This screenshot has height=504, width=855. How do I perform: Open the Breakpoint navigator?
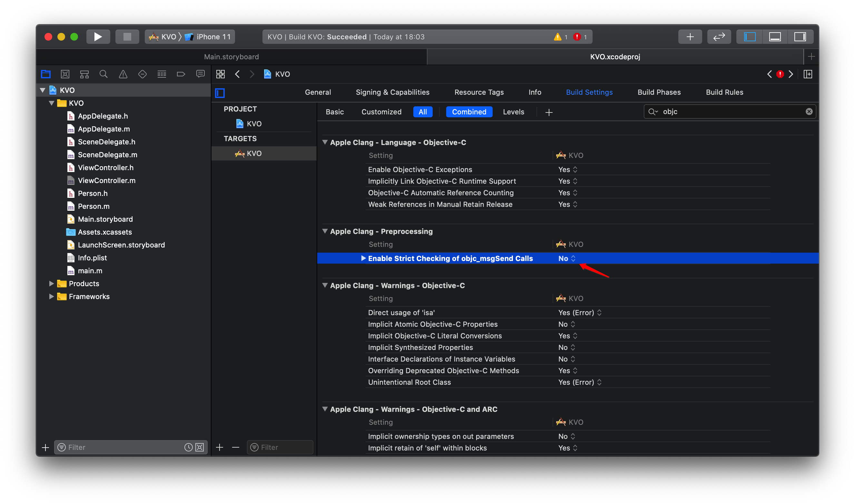point(181,74)
